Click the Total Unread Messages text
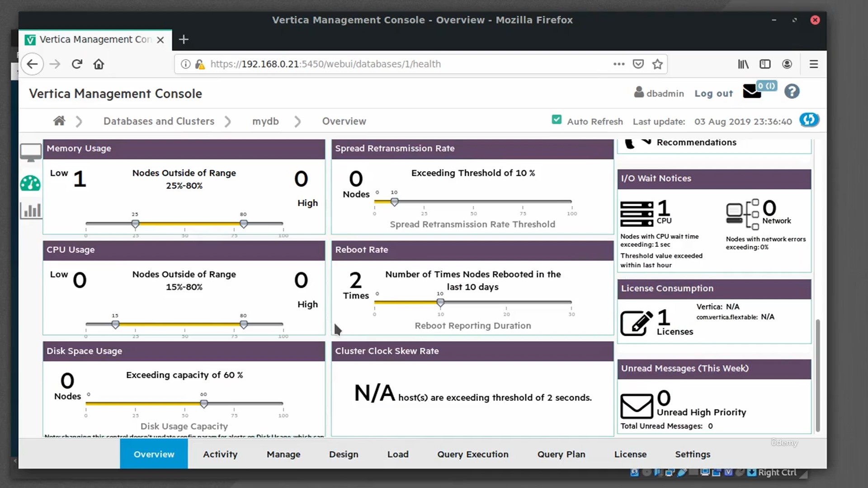 [666, 426]
